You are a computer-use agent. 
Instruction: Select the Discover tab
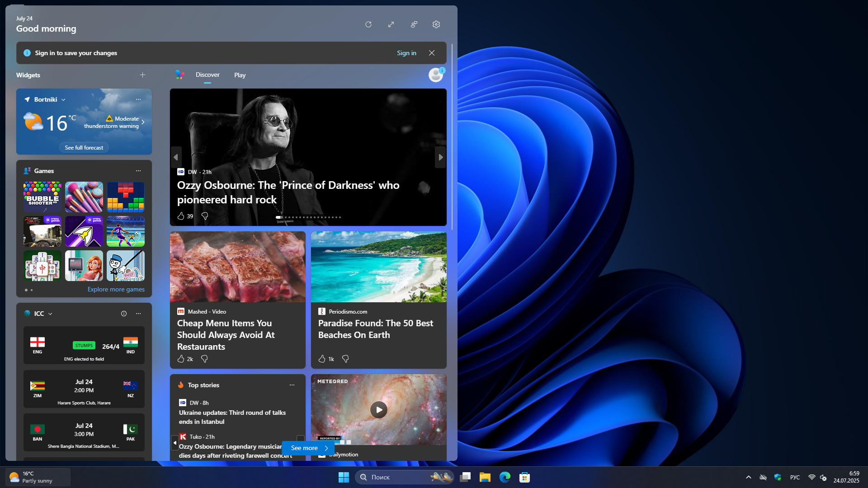(208, 75)
